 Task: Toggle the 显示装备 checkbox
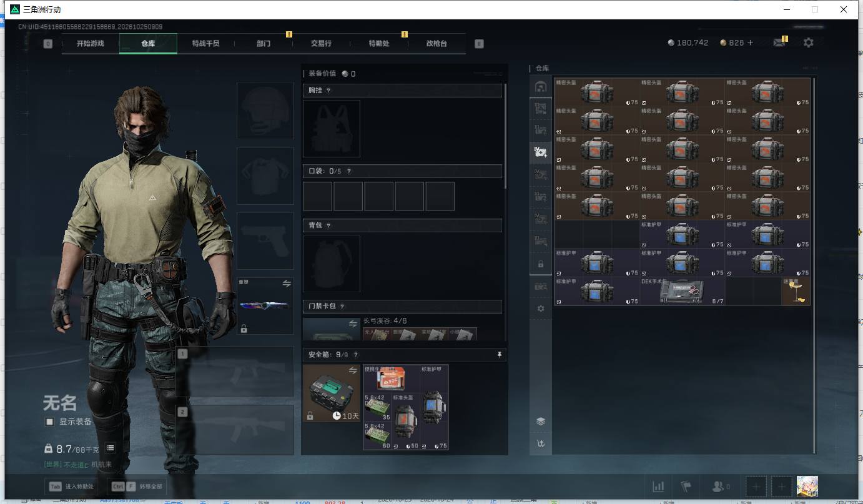point(50,422)
